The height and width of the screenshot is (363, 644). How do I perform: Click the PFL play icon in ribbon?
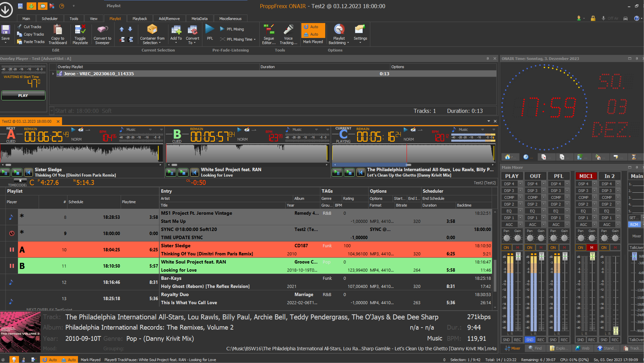tap(210, 29)
